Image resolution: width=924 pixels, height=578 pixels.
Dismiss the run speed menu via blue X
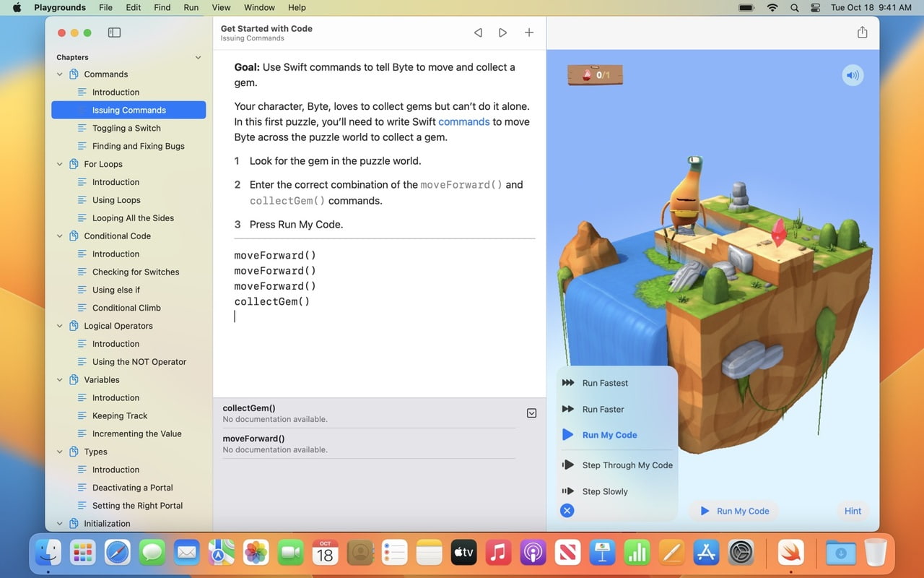(567, 510)
